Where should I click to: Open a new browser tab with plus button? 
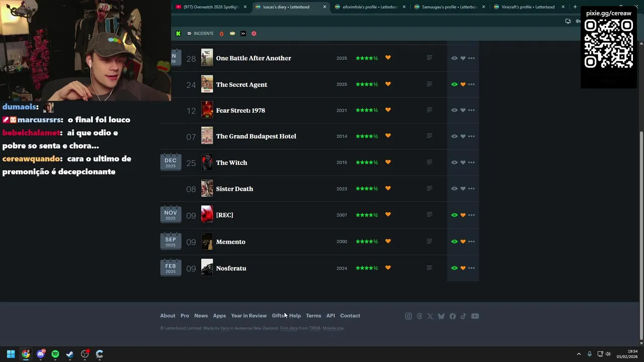point(575,7)
